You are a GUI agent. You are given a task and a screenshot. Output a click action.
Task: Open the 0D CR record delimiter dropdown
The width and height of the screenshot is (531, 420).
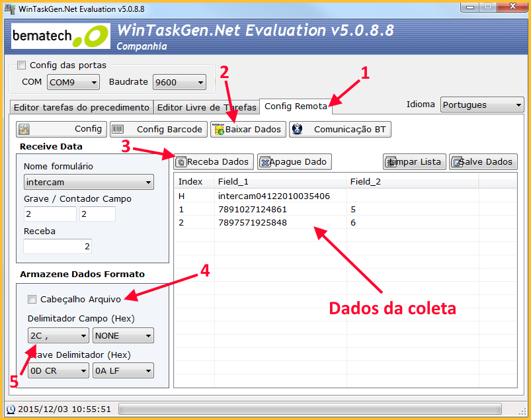(58, 370)
